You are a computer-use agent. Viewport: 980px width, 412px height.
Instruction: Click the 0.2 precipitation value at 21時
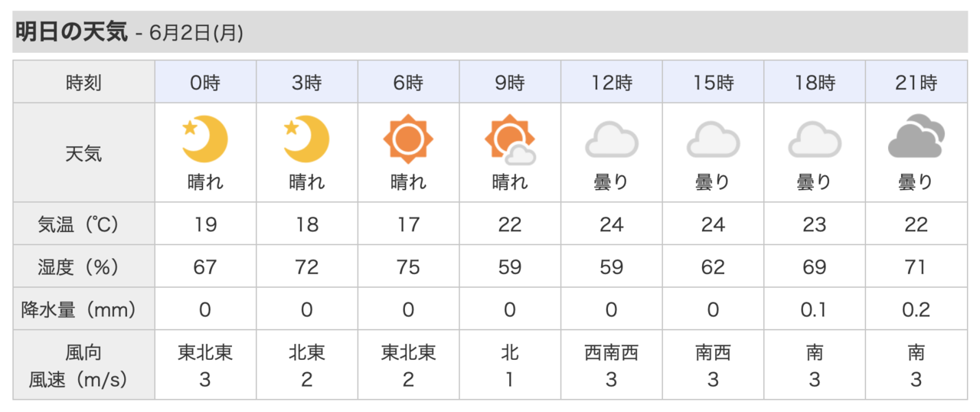(x=916, y=309)
